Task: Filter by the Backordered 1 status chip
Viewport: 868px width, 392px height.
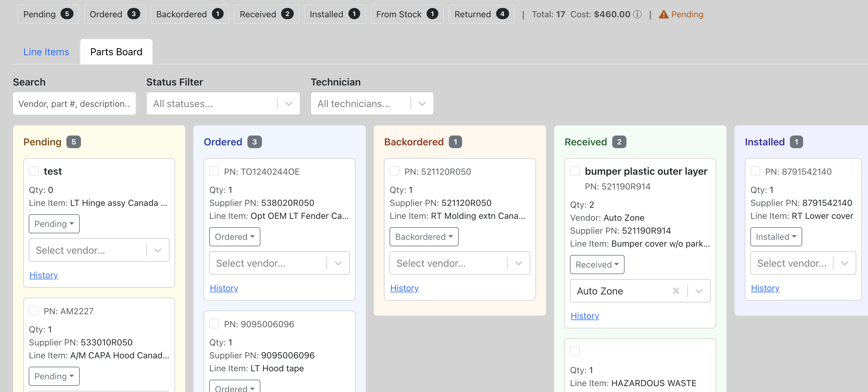Action: 190,14
